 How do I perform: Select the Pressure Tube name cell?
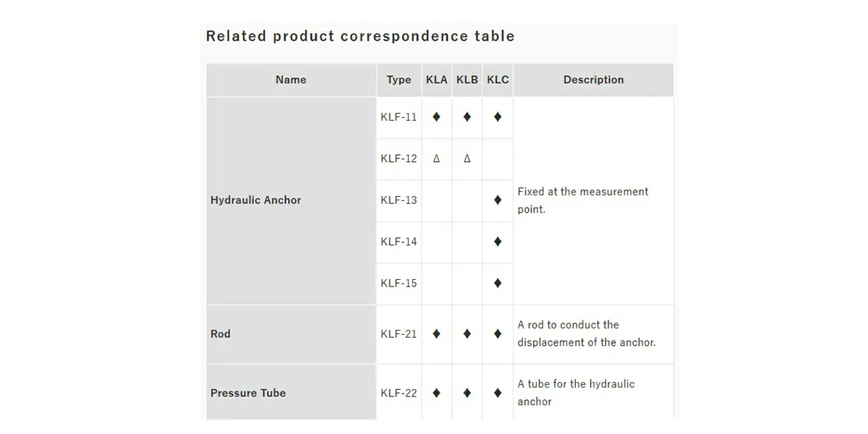coord(248,393)
